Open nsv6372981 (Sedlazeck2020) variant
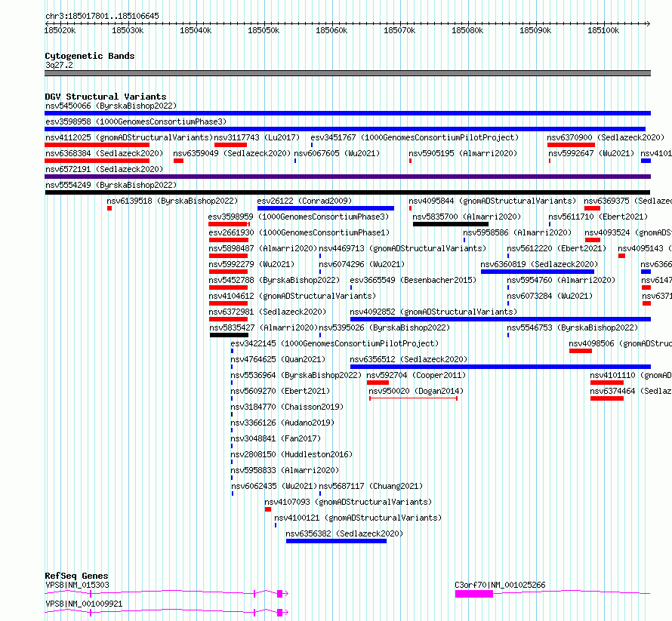The height and width of the screenshot is (621, 672). (267, 312)
